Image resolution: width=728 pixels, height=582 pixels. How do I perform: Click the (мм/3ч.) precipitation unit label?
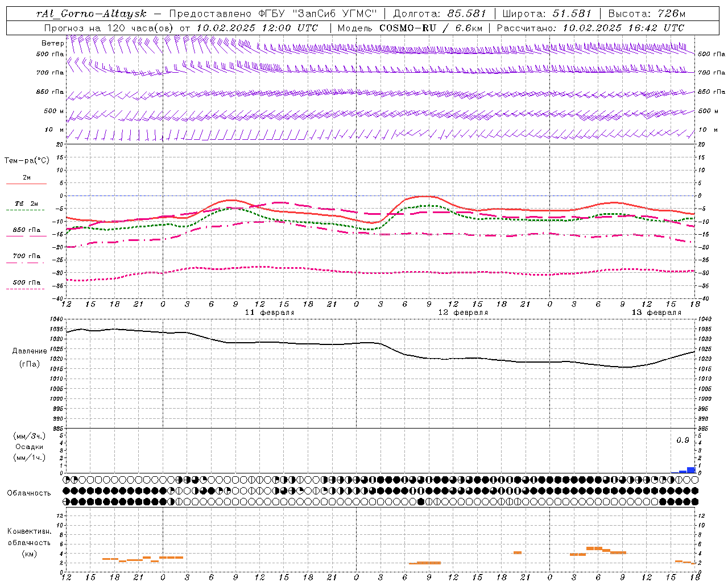click(x=30, y=436)
